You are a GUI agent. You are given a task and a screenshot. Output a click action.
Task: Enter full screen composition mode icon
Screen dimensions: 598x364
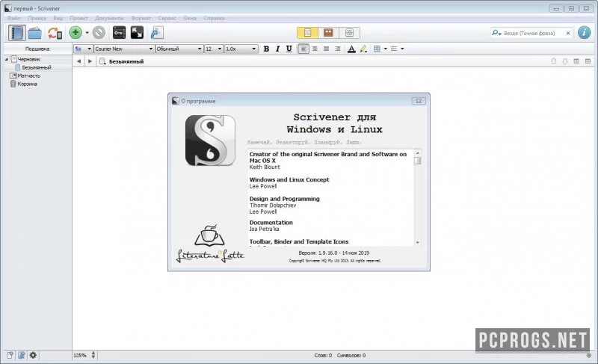pyautogui.click(x=137, y=33)
